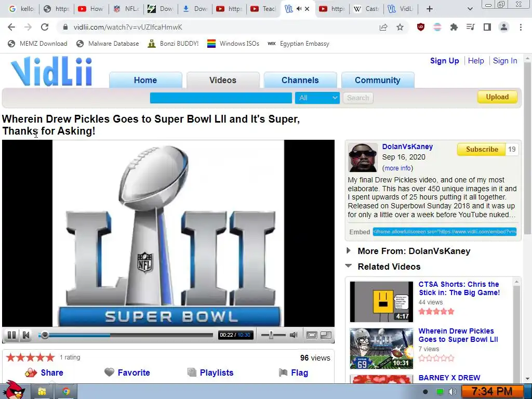Seek along the video progress bar
This screenshot has width=532, height=399.
pyautogui.click(x=126, y=335)
